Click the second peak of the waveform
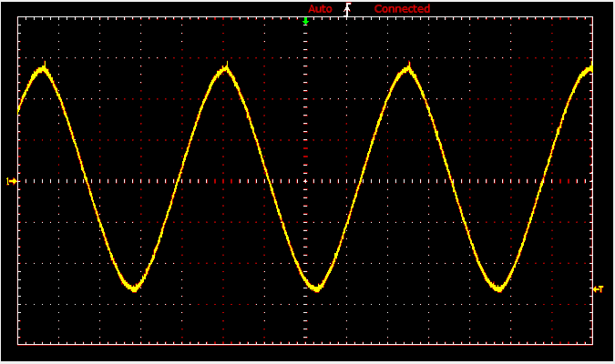This screenshot has height=364, width=615. [225, 69]
